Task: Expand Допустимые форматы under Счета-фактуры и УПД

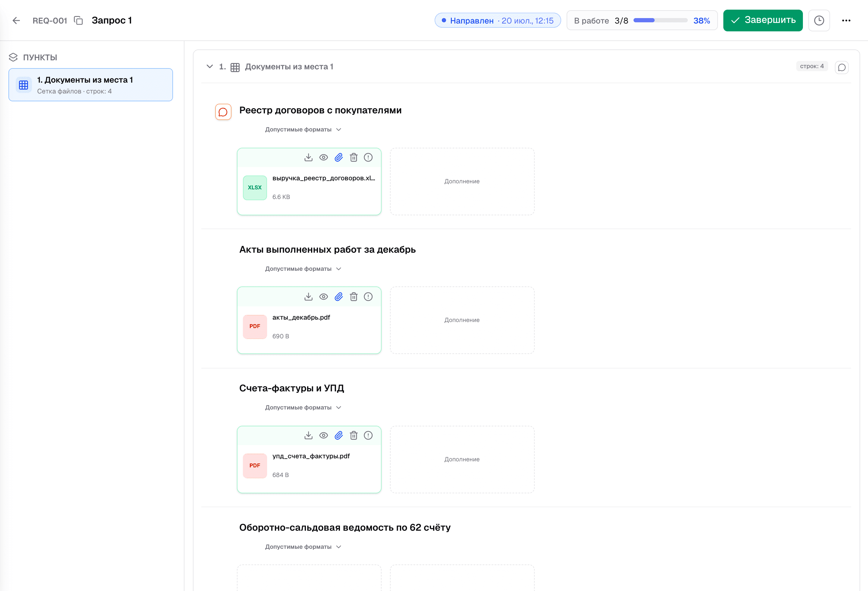Action: [303, 407]
